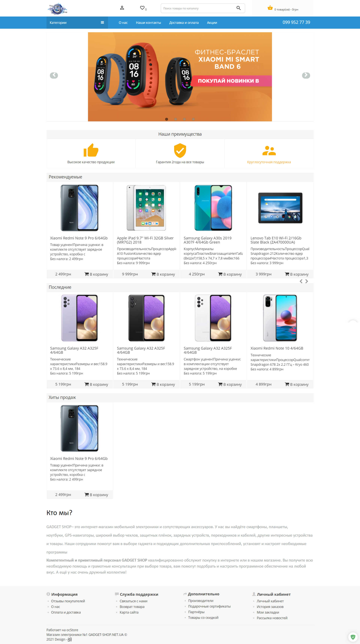Add Apple iPad 9.7 to cart
Image resolution: width=360 pixels, height=644 pixels.
tap(163, 274)
